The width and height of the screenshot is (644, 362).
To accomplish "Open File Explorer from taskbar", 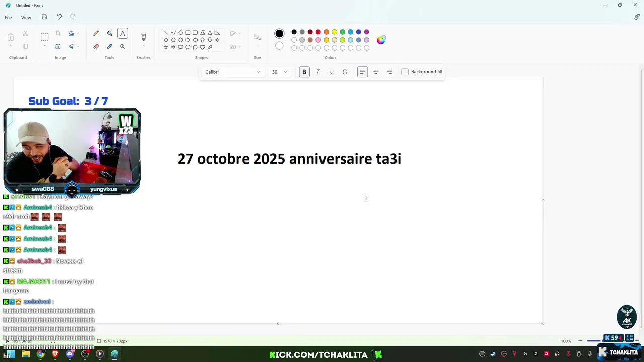I will tap(26, 354).
